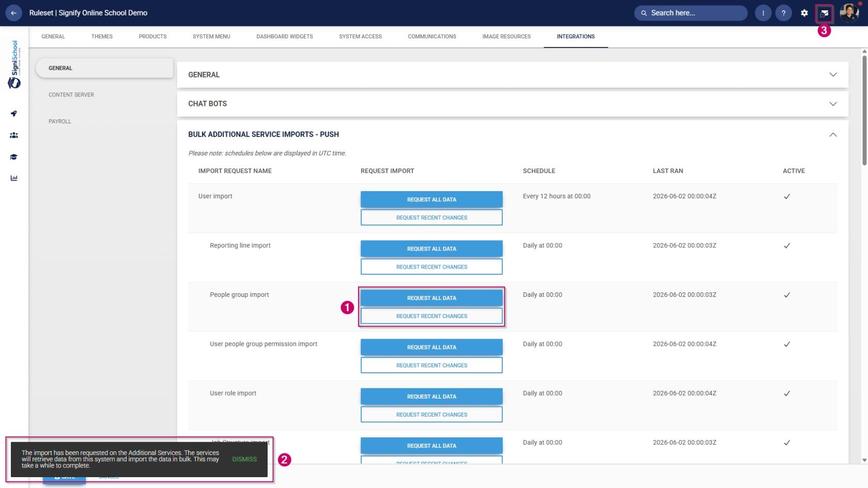Click the LAST RAN column header

pyautogui.click(x=668, y=171)
